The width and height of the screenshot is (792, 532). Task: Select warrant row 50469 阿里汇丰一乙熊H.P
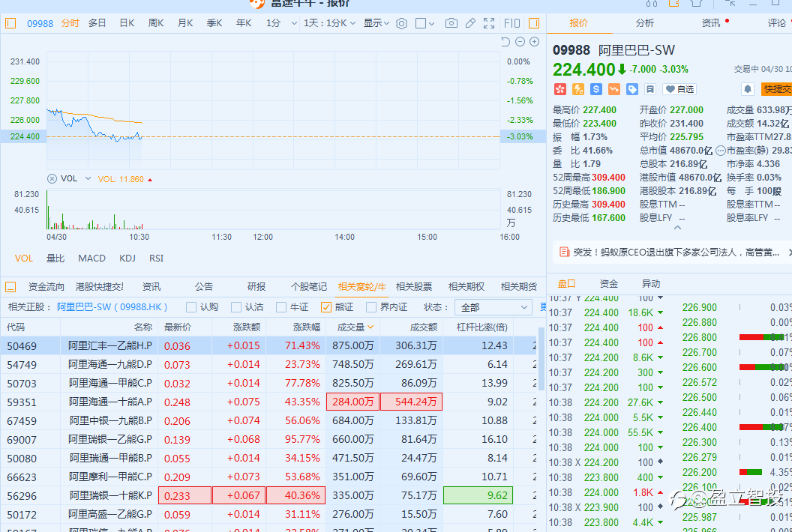click(x=268, y=345)
